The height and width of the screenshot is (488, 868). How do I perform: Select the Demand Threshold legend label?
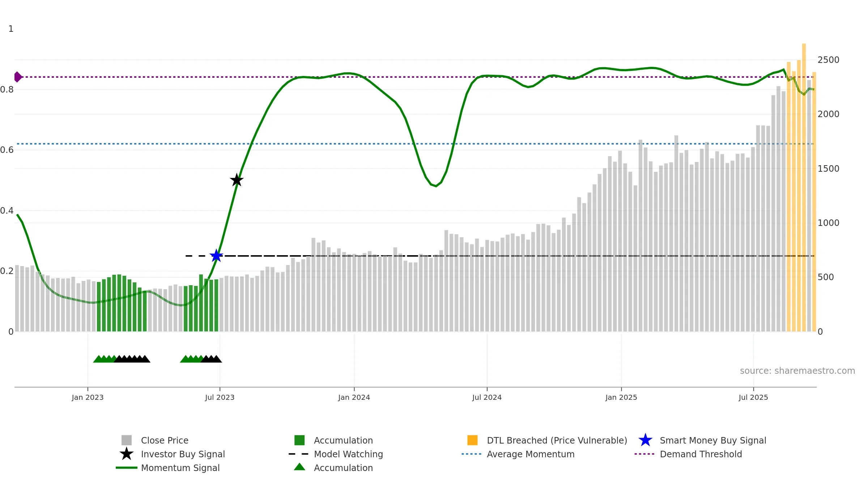click(x=701, y=454)
